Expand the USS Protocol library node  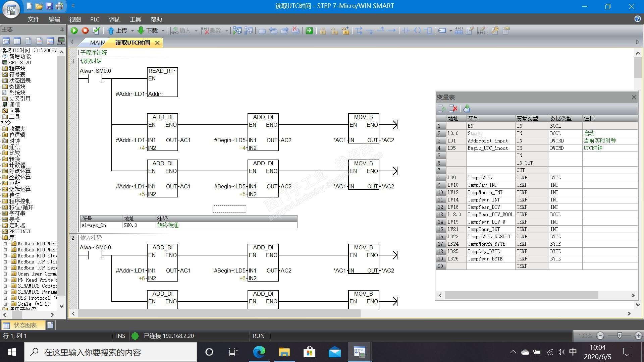pyautogui.click(x=5, y=298)
